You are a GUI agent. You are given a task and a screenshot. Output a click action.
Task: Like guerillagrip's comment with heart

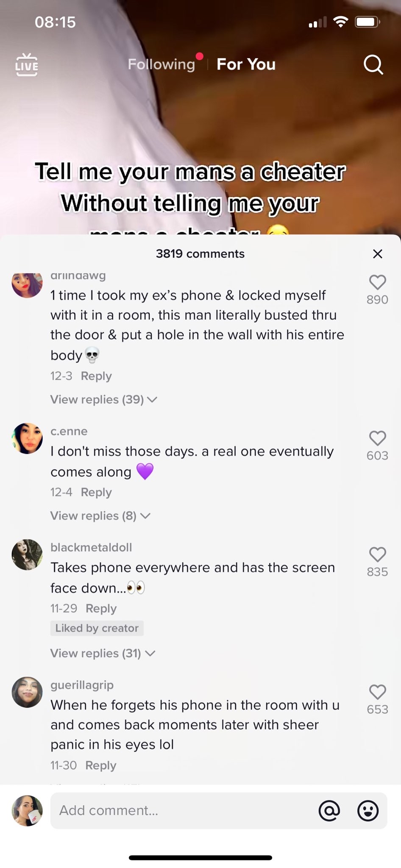[377, 692]
